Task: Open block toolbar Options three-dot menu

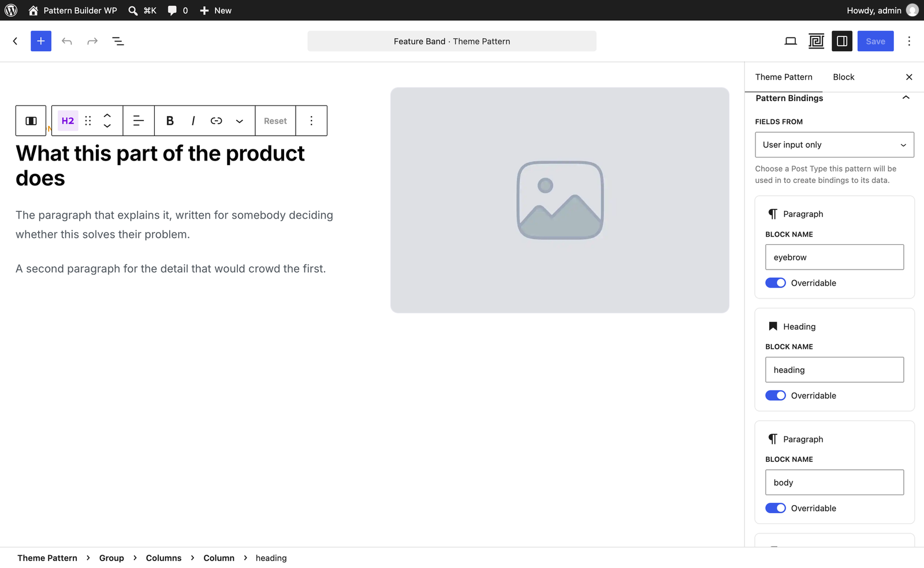Action: click(x=311, y=121)
